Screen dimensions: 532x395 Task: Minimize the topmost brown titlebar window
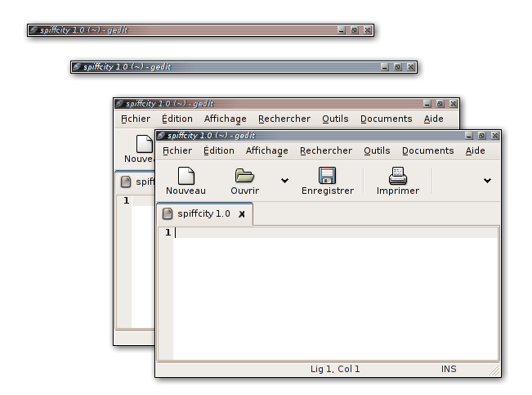pyautogui.click(x=342, y=30)
